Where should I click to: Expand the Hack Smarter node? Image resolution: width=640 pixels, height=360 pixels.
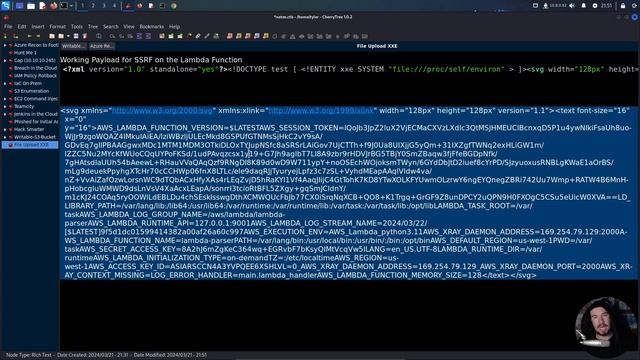click(5, 129)
